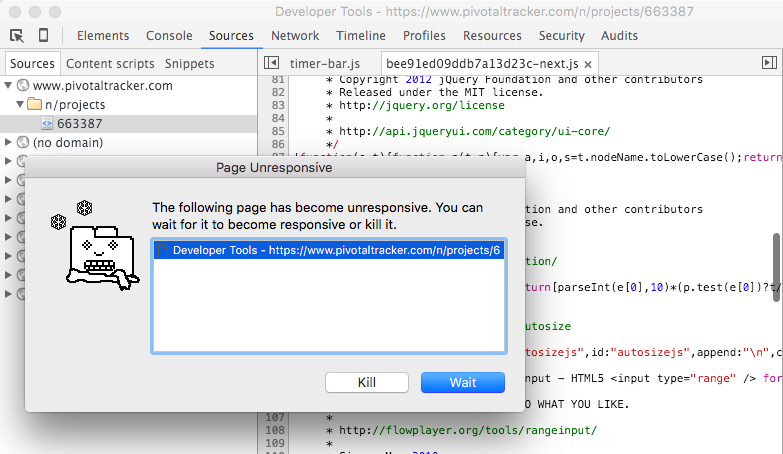
Task: Click the n/projects folder icon
Action: (x=34, y=104)
